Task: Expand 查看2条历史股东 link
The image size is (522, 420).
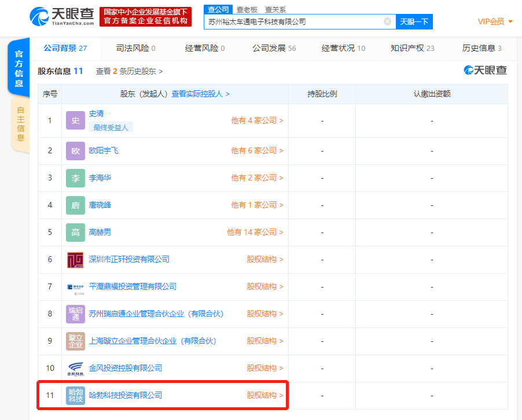Action: click(129, 71)
